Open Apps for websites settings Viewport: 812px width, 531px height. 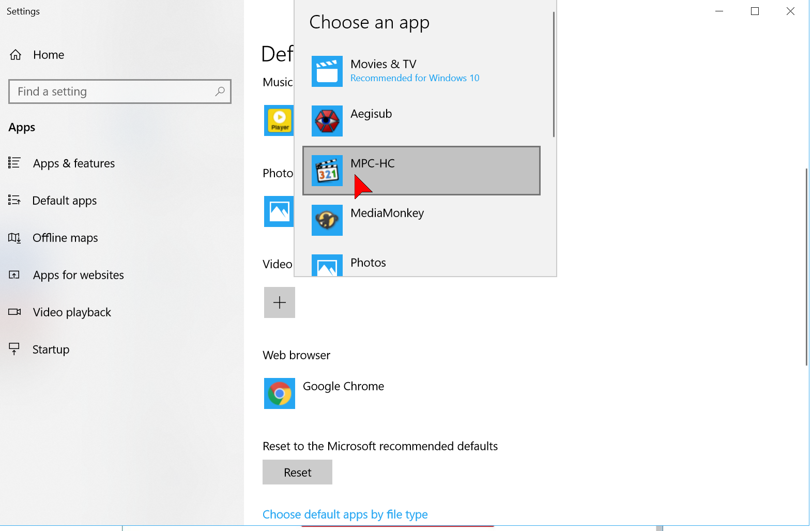click(79, 275)
